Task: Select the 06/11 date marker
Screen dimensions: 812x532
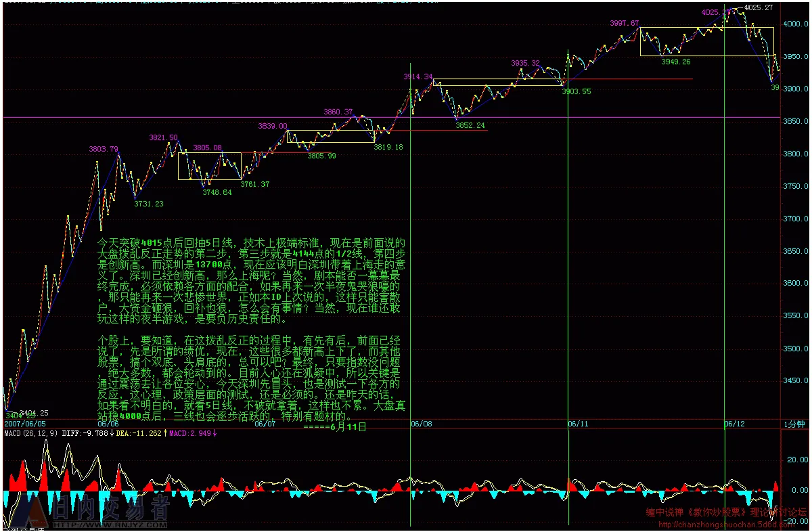Action: tap(579, 424)
